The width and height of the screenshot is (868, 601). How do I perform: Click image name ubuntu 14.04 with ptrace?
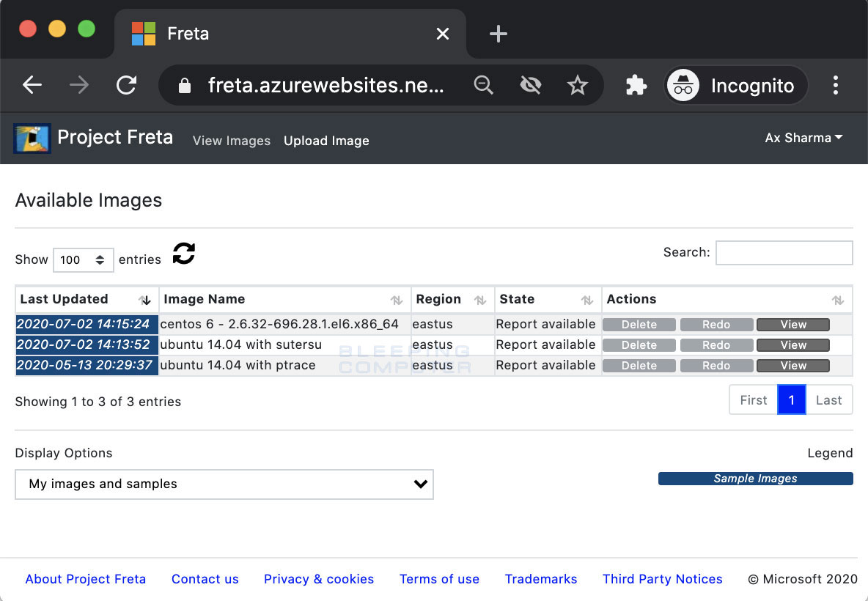pos(238,365)
